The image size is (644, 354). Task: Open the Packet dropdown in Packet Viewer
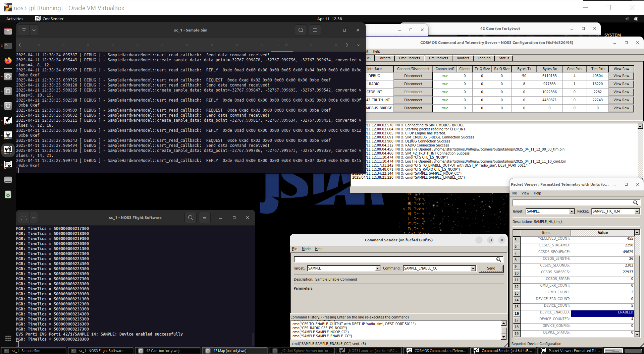[637, 212]
